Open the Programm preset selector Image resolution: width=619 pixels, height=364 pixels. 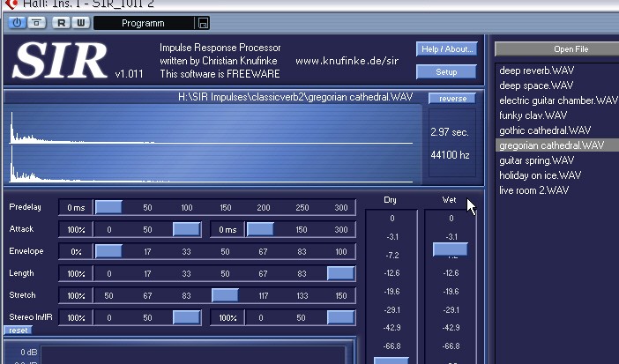(144, 23)
